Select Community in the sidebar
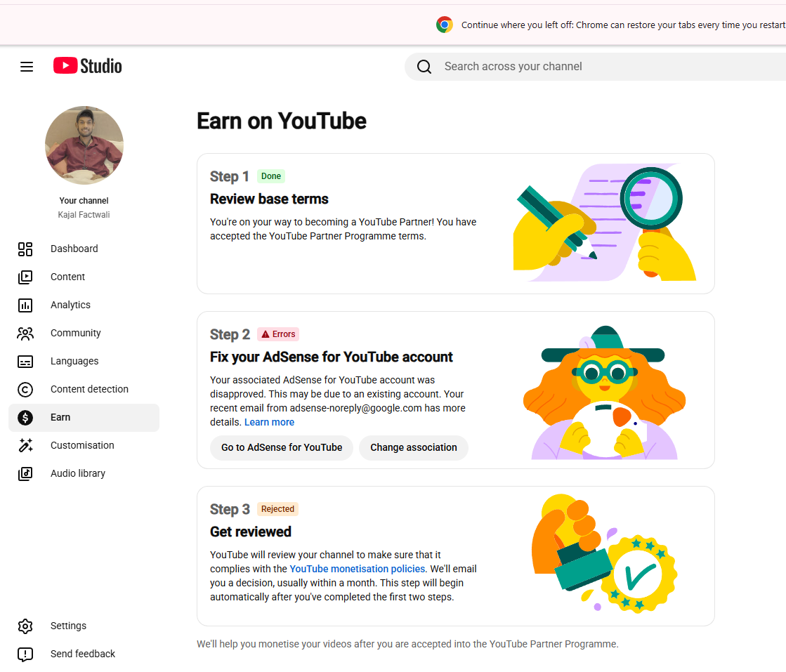Viewport: 786px width, 672px height. (84, 334)
